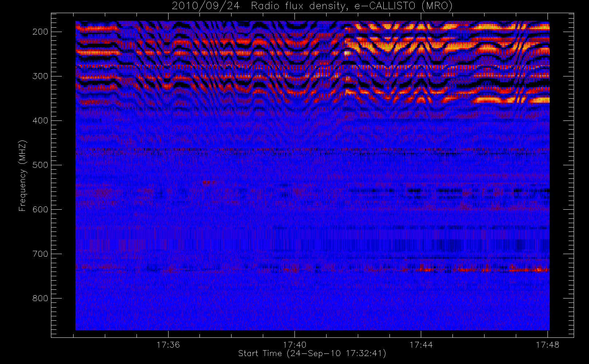Image resolution: width=589 pixels, height=364 pixels.
Task: Click the 17:36 time tick label
Action: (168, 344)
